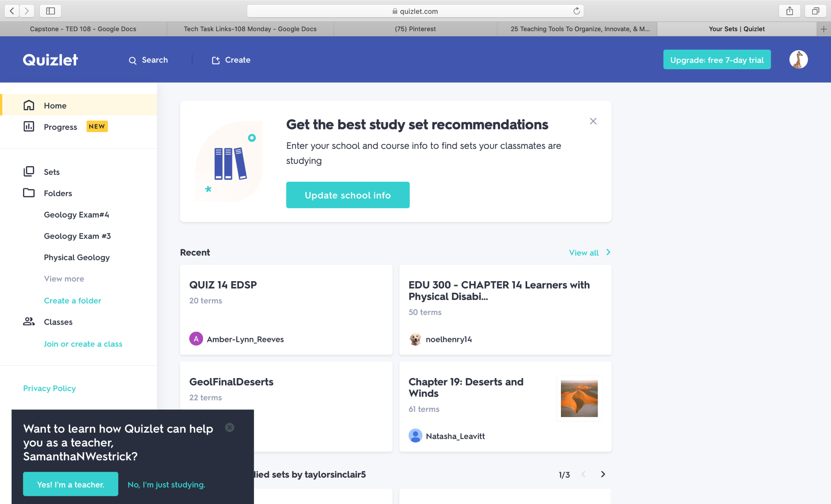This screenshot has width=831, height=504.
Task: Switch to the Pinterest browser tab
Action: pos(415,29)
